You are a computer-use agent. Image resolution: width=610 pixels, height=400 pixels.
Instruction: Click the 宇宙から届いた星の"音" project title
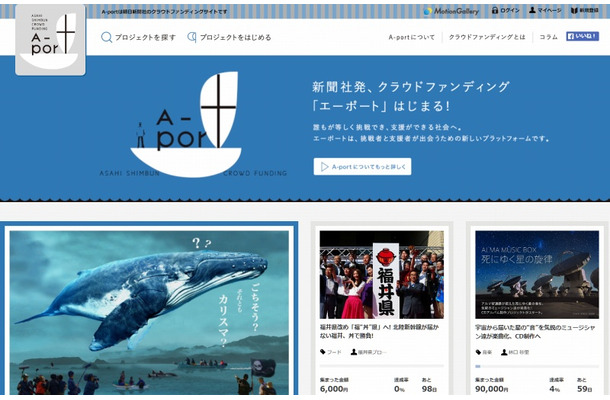(x=535, y=332)
